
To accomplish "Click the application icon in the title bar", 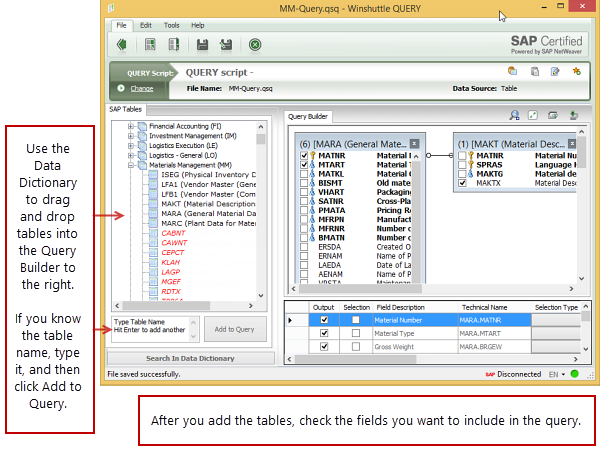I will 111,8.
